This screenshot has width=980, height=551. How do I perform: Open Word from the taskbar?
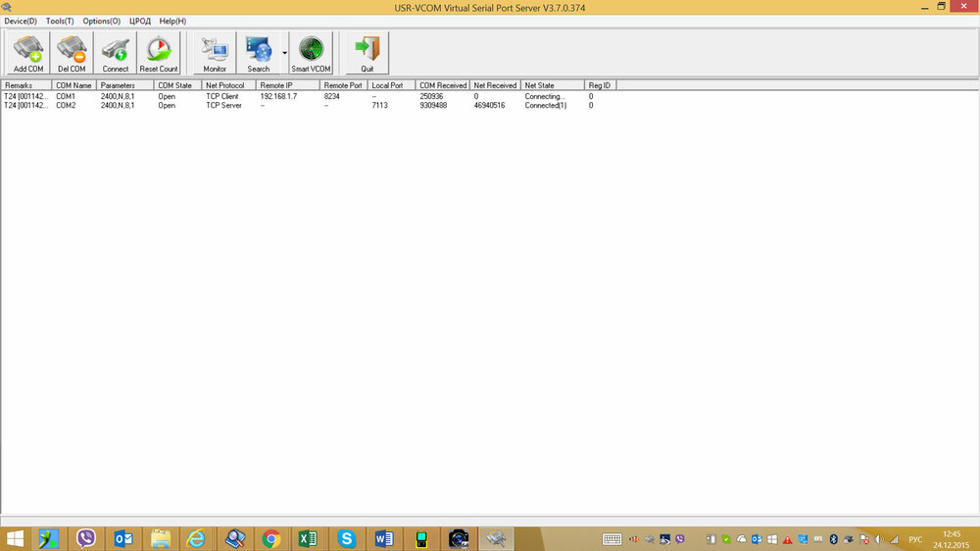383,538
